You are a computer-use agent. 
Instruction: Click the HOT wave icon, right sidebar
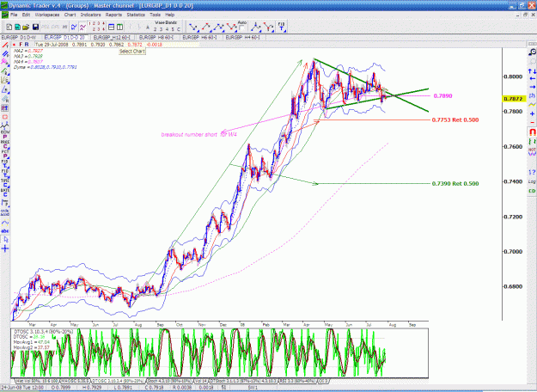(532, 151)
